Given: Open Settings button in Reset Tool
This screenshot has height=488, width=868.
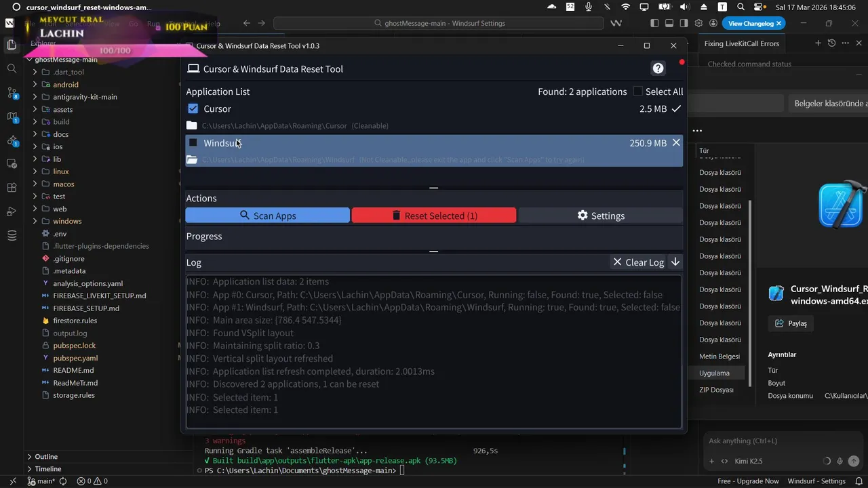Looking at the screenshot, I should click(x=601, y=216).
